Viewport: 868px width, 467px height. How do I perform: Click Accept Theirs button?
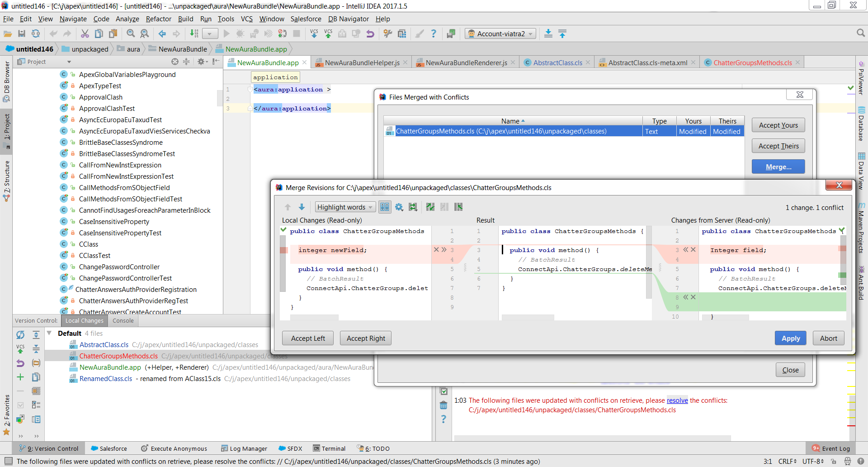(778, 146)
